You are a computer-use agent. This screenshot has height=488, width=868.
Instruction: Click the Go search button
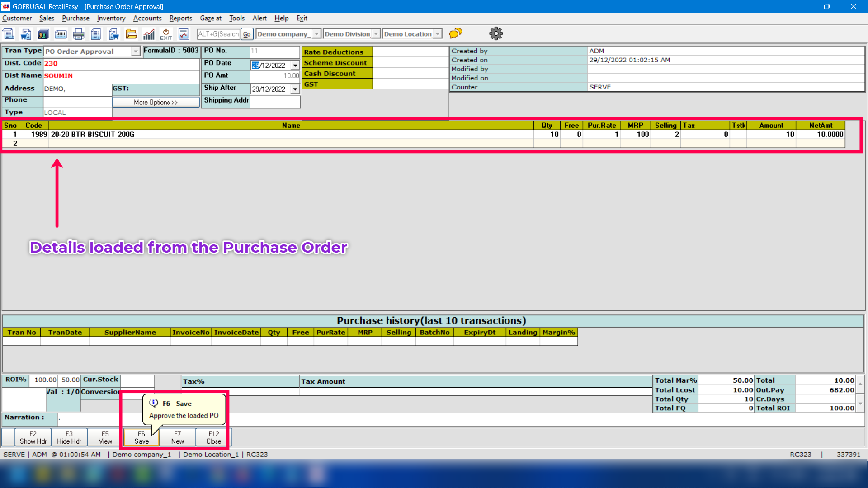(247, 34)
